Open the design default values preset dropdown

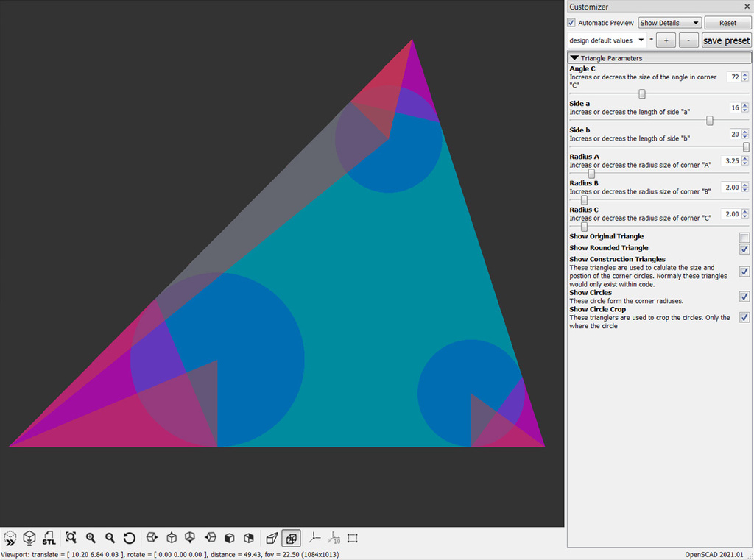tap(607, 40)
